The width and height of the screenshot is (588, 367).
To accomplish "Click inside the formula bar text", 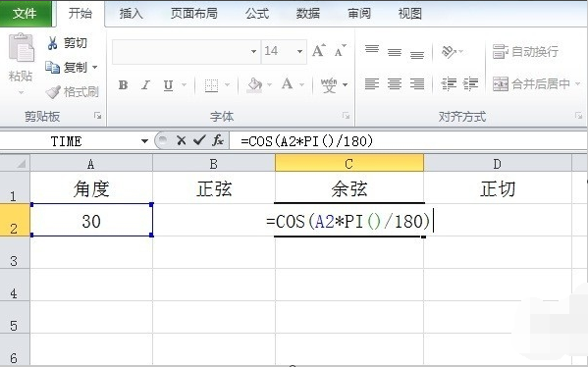I will 306,141.
